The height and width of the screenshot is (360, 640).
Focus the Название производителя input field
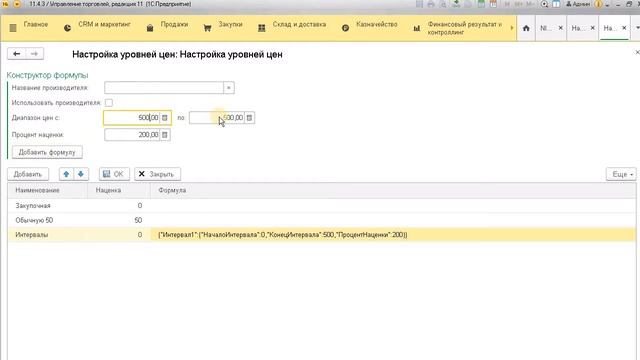(164, 88)
